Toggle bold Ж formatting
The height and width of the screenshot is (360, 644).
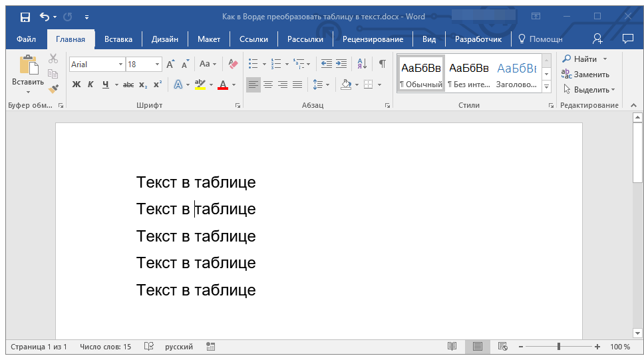click(77, 85)
